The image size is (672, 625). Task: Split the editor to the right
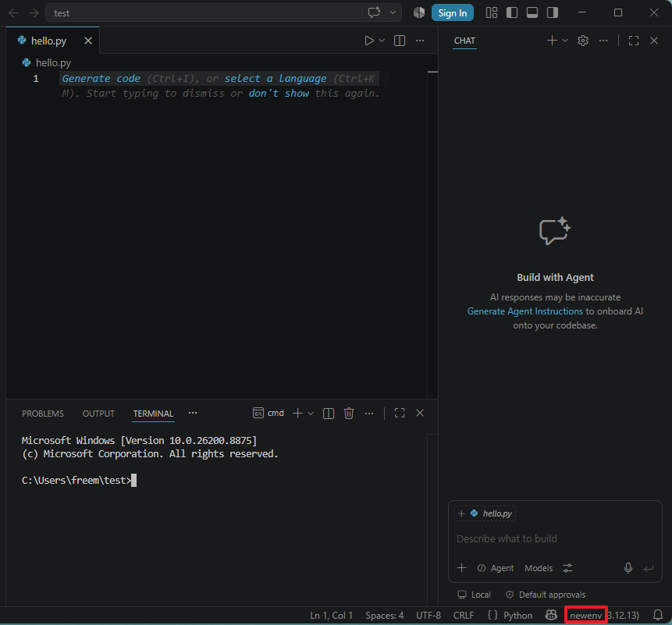(400, 41)
